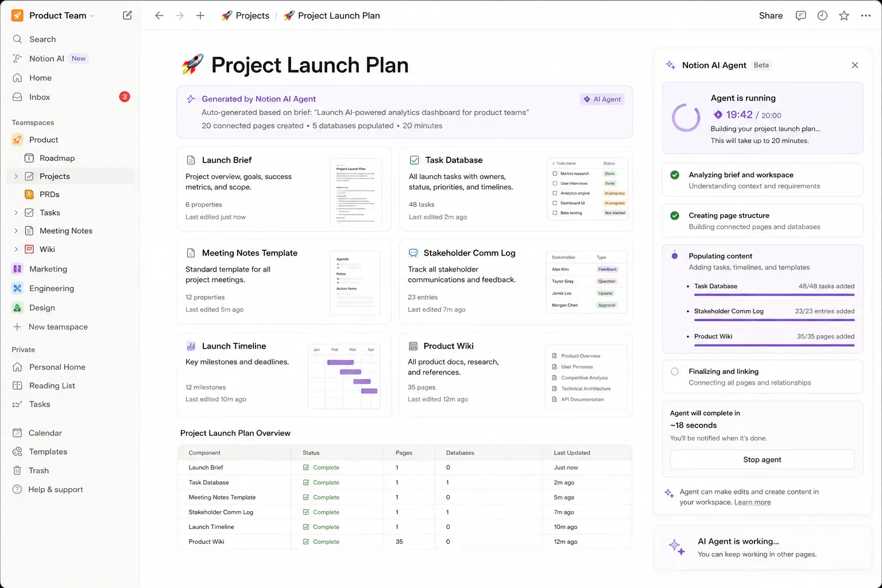882x588 pixels.
Task: Click the Design teamspace icon
Action: (x=17, y=308)
